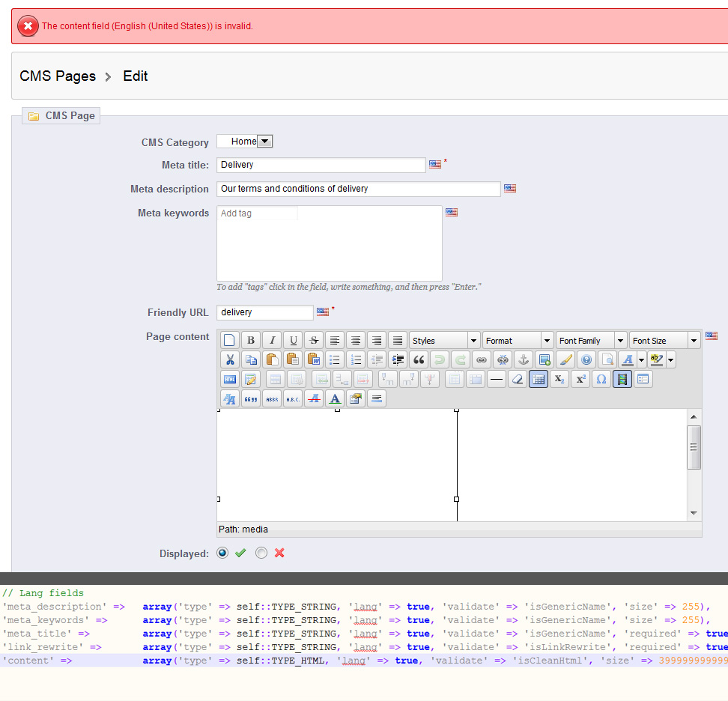
Task: Open language flag next to Meta title
Action: pos(435,164)
